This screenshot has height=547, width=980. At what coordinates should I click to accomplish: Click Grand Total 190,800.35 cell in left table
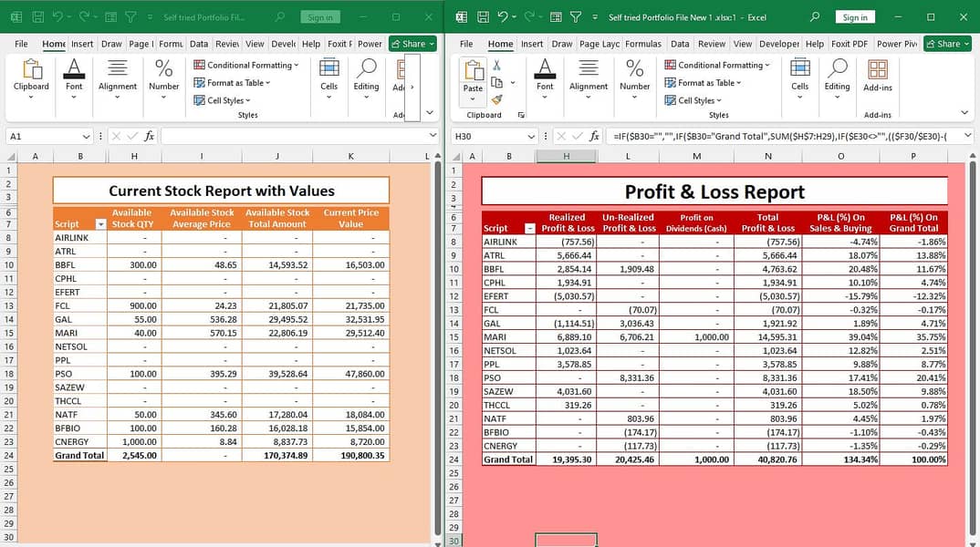coord(350,455)
